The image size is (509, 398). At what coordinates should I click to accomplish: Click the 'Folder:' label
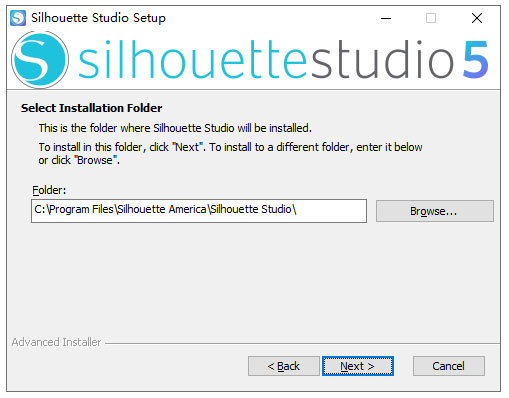coord(49,190)
